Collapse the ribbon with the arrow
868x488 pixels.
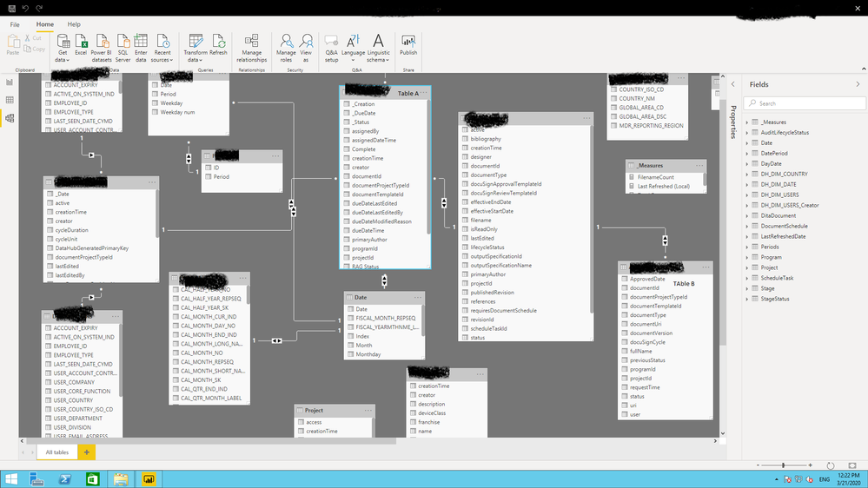pyautogui.click(x=864, y=69)
